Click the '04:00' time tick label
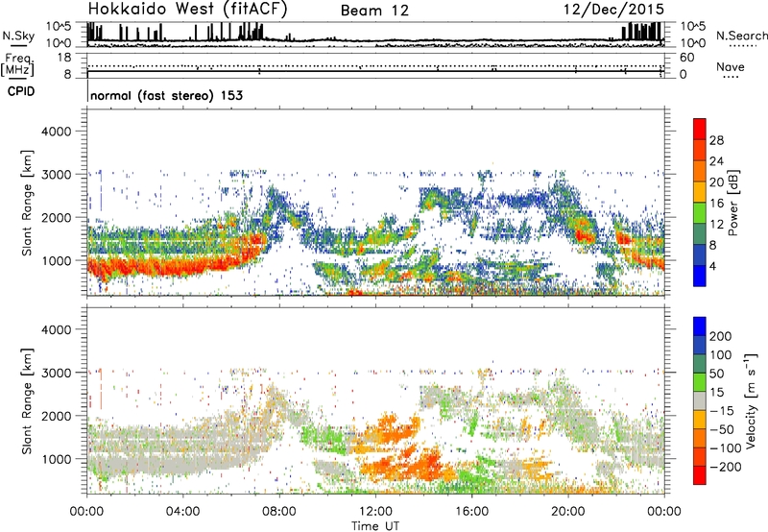 tap(183, 512)
